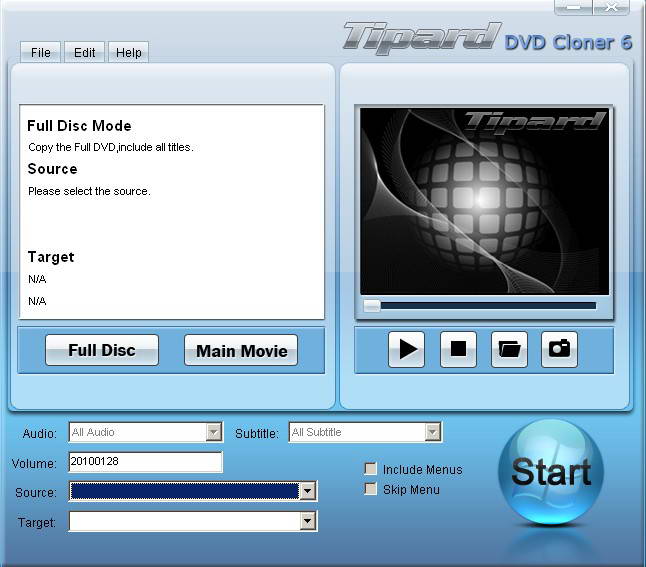Open the snapshot folder icon

pyautogui.click(x=509, y=349)
